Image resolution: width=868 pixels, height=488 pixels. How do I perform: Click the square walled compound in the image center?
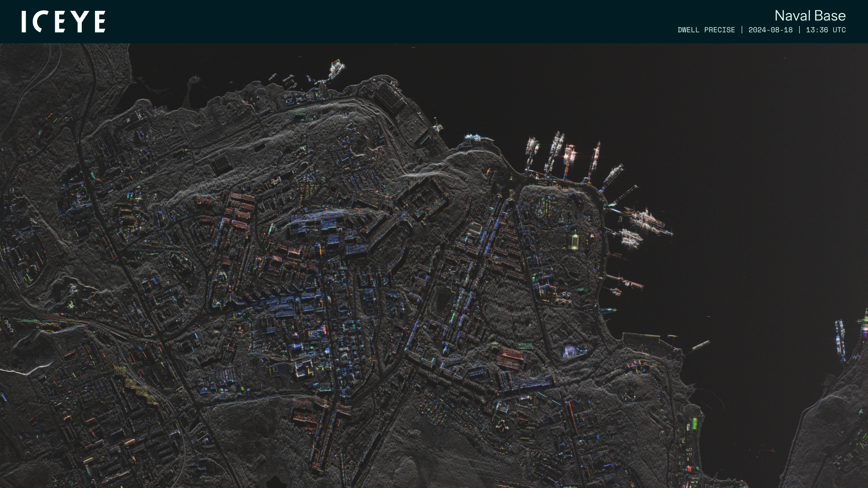[x=423, y=198]
